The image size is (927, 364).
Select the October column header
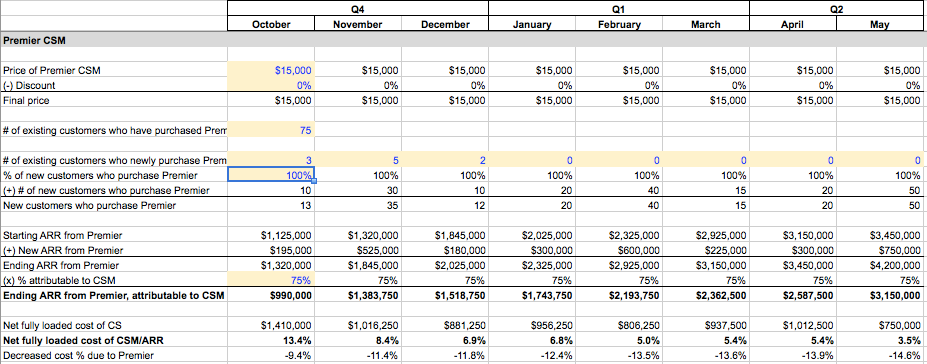271,24
